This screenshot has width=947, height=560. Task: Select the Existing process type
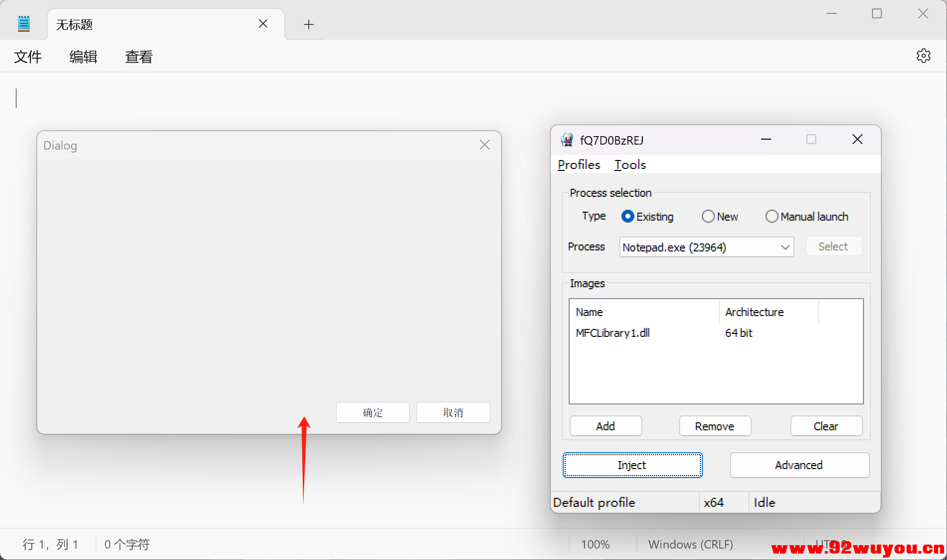click(628, 217)
